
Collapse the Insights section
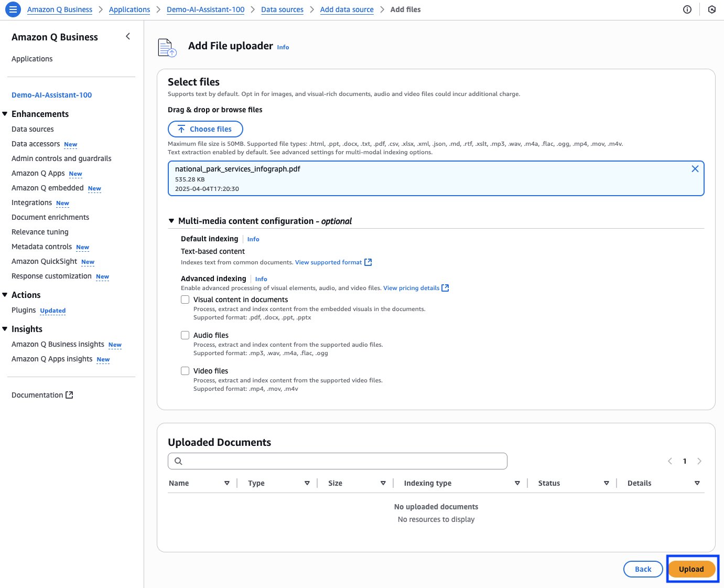(x=5, y=329)
